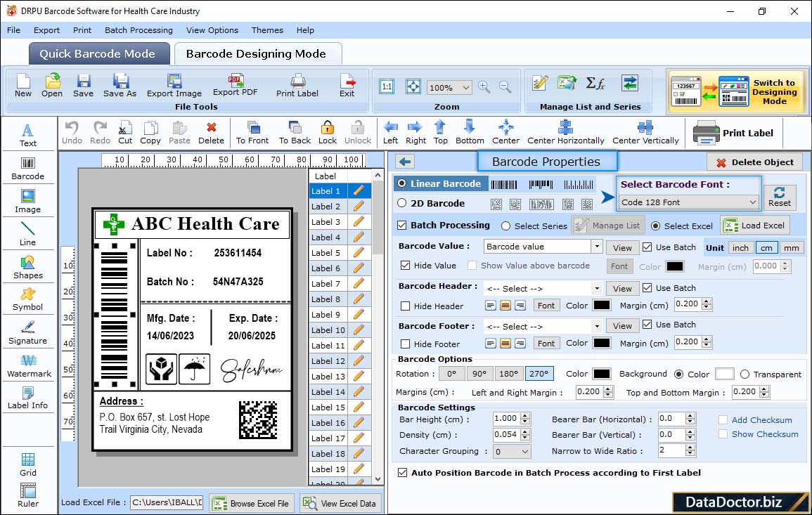
Task: Click the back arrow in Barcode Properties
Action: point(405,162)
